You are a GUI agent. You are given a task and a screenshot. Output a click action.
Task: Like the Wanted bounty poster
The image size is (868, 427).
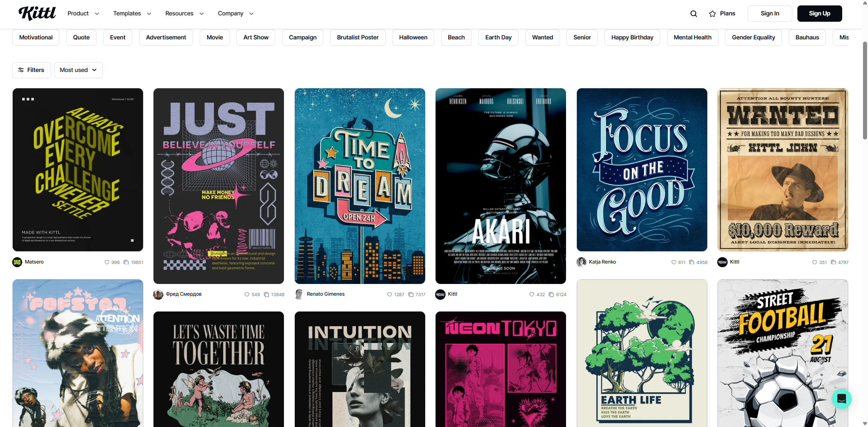click(x=814, y=262)
